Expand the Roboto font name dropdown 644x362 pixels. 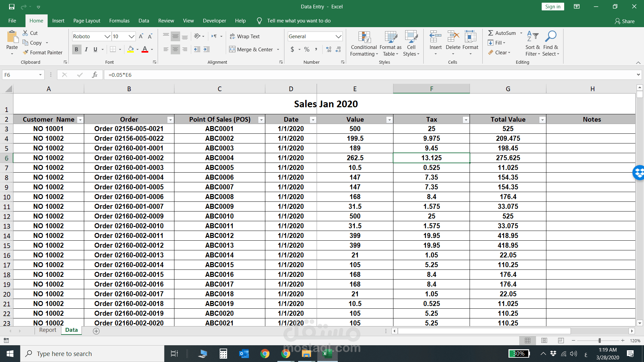[x=107, y=36]
